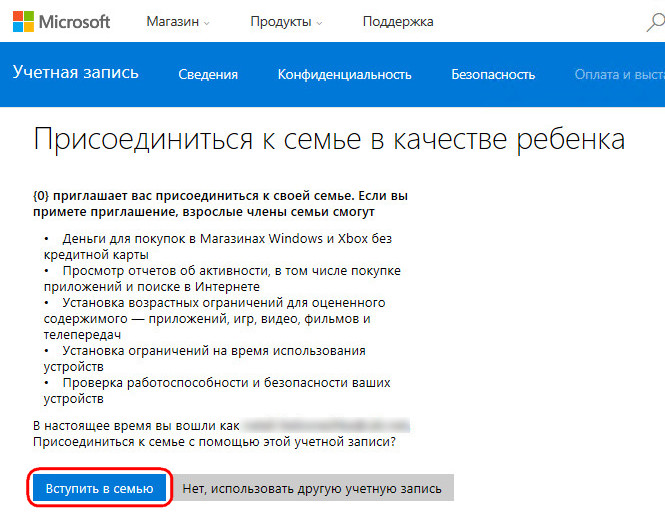This screenshot has width=665, height=520.
Task: Switch to the Сведения tab
Action: point(208,75)
